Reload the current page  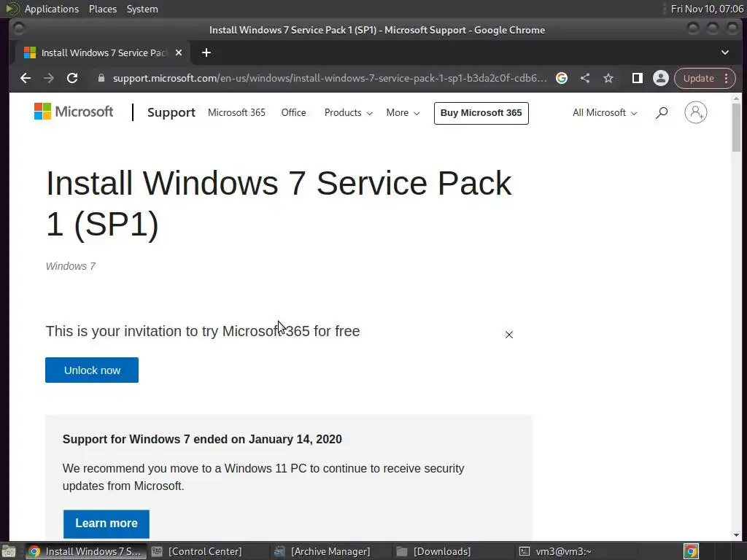point(72,78)
